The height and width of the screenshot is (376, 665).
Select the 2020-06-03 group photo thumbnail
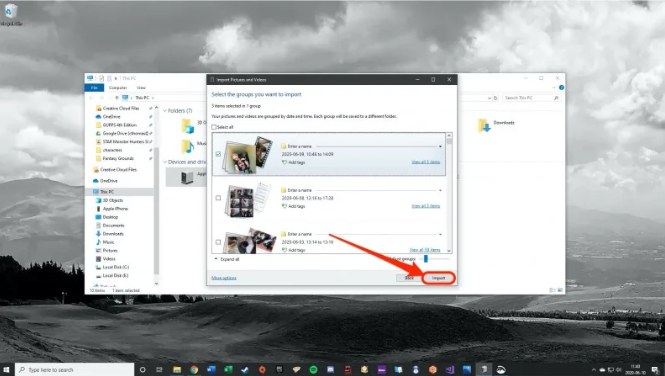(250, 241)
